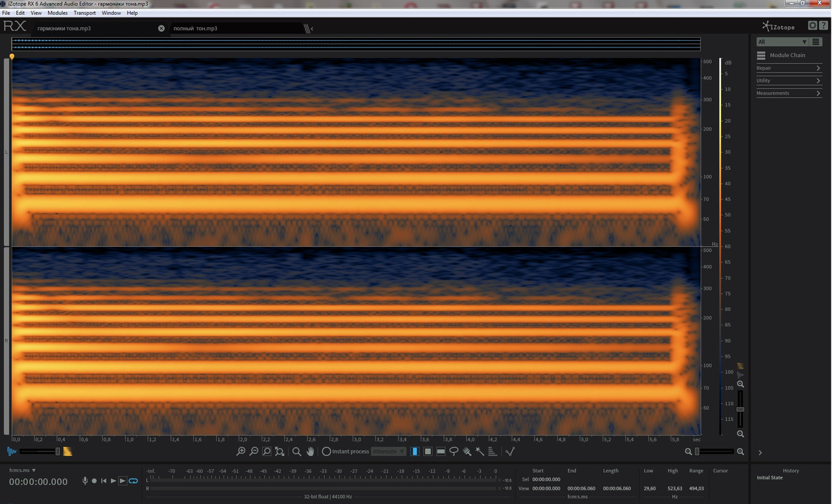Open the View menu
The height and width of the screenshot is (504, 832).
tap(36, 13)
